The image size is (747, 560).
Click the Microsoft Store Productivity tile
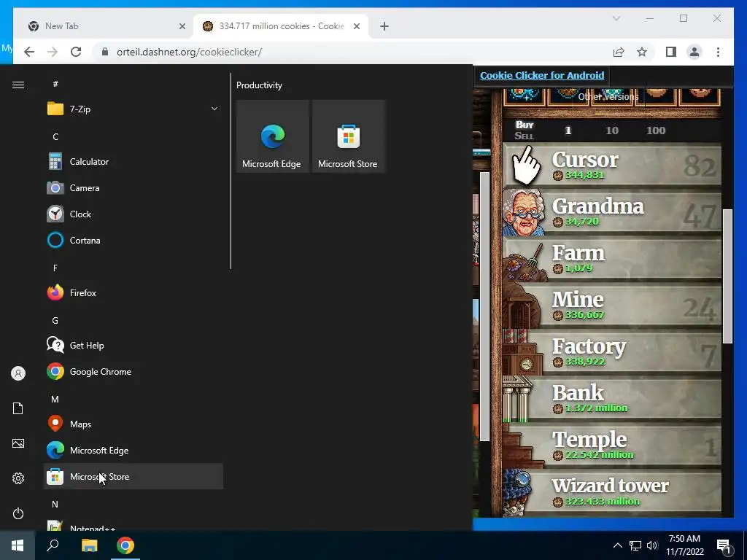pyautogui.click(x=348, y=136)
